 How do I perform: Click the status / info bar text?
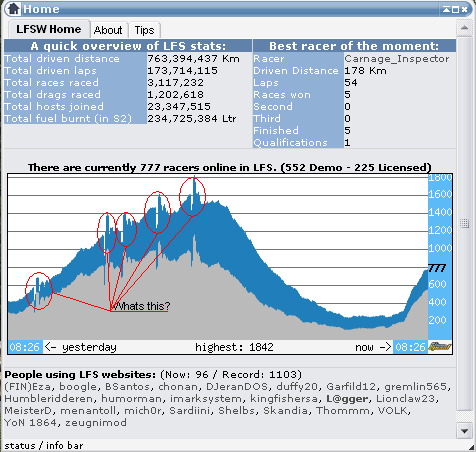point(44,446)
